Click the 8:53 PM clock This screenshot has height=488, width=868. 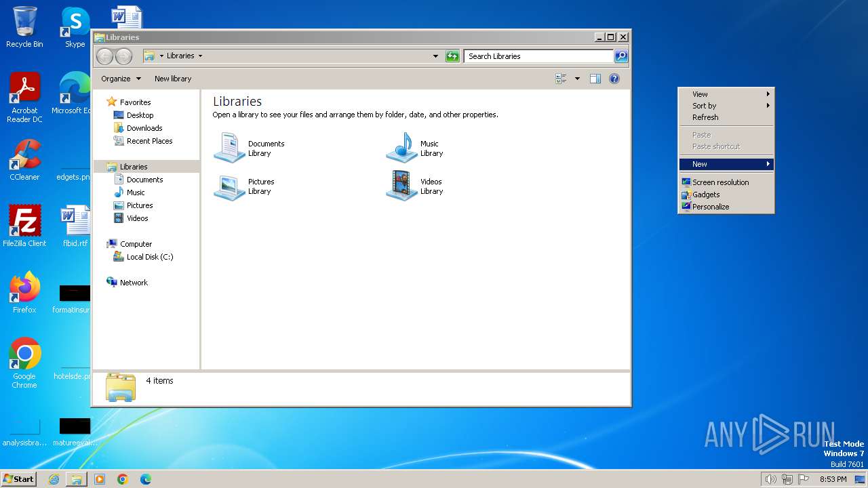pyautogui.click(x=833, y=479)
